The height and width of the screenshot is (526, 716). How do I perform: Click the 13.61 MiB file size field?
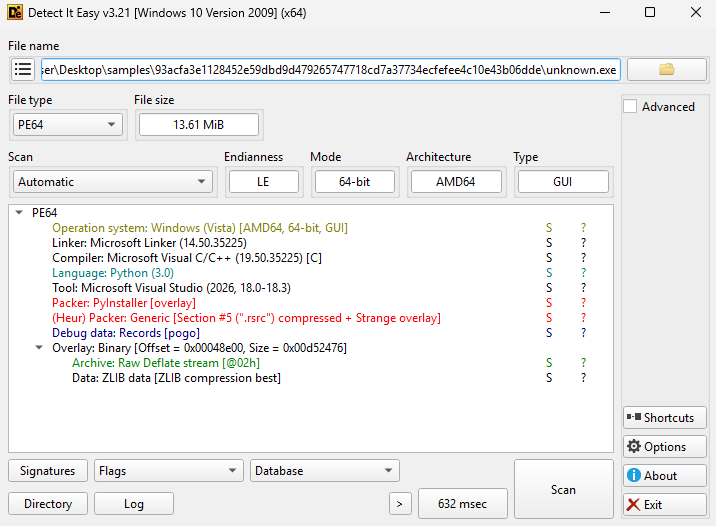(x=199, y=125)
